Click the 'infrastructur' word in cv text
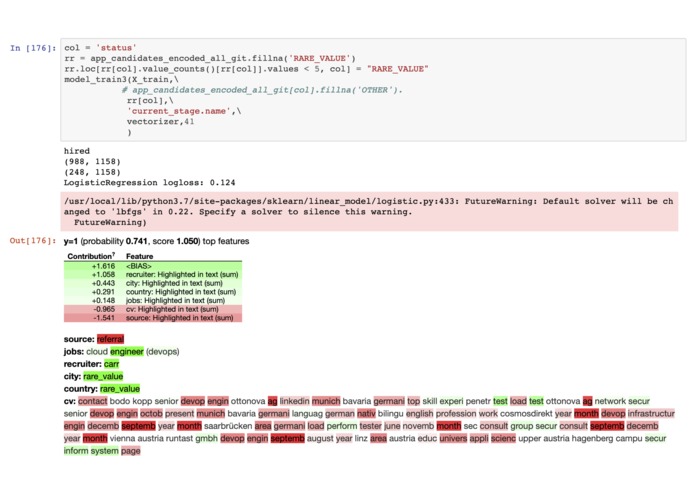 click(x=651, y=413)
